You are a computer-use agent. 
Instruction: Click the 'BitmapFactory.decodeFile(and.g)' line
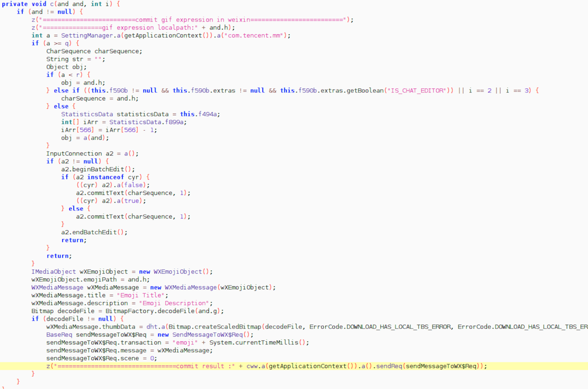(128, 311)
